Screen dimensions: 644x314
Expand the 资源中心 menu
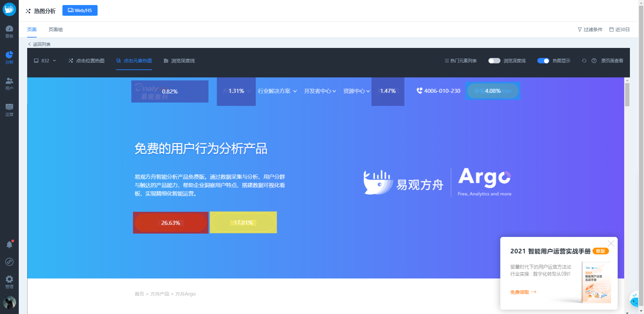[357, 91]
